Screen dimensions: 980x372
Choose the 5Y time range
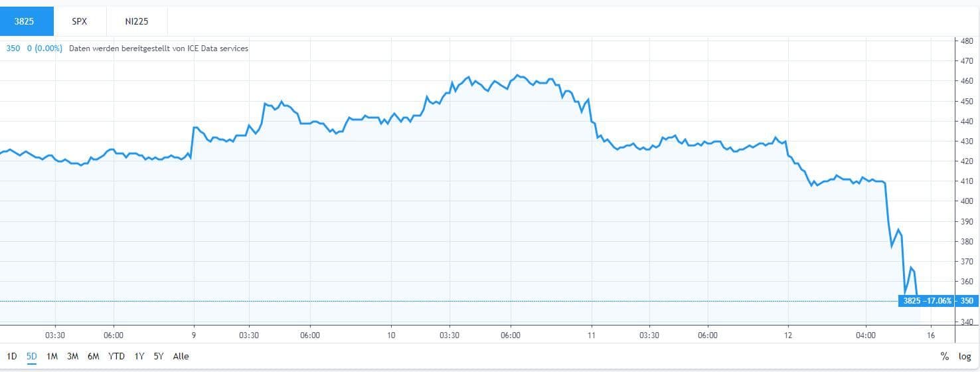[x=158, y=356]
